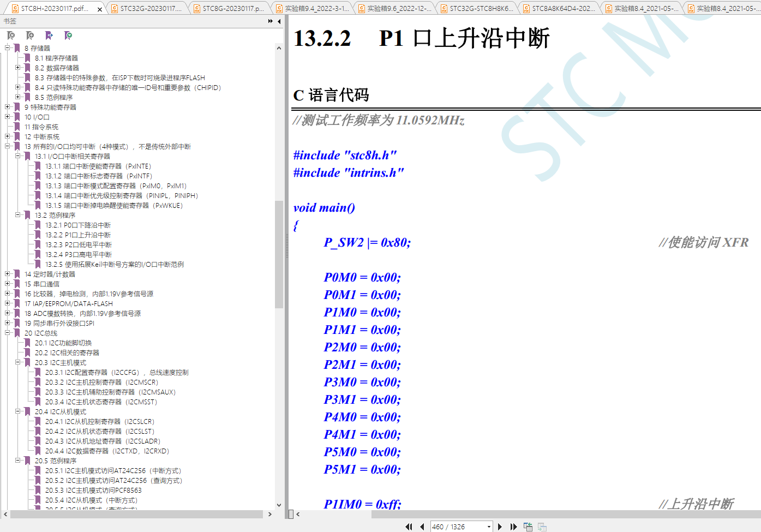
Task: Select bookmark 13.1.3 端口中断模式配置寄存器
Action: pos(116,186)
